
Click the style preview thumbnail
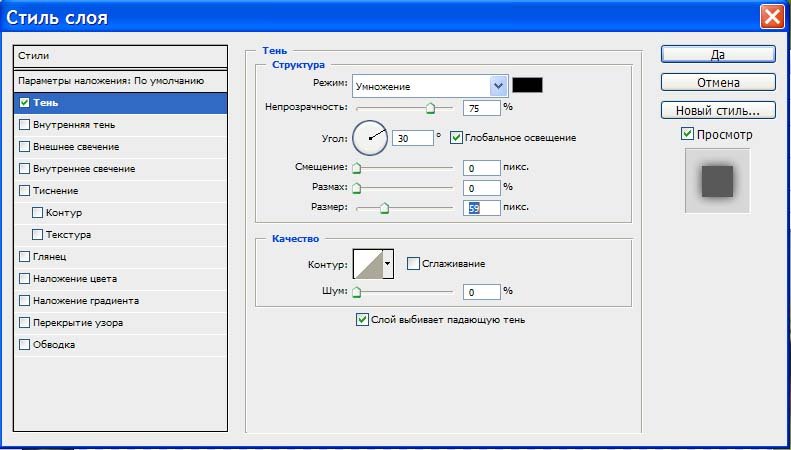coord(716,181)
